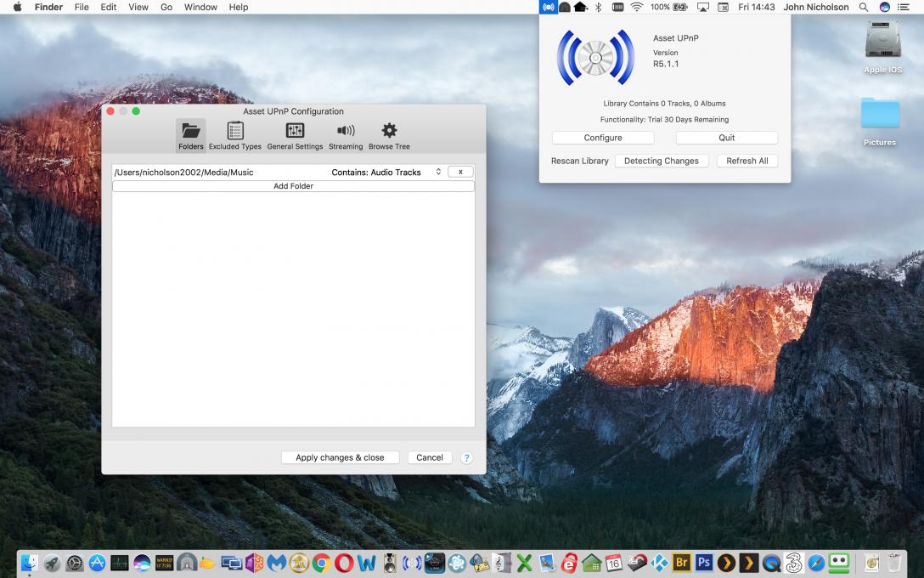This screenshot has width=924, height=578.
Task: Launch Photoshop from the dock
Action: [703, 563]
